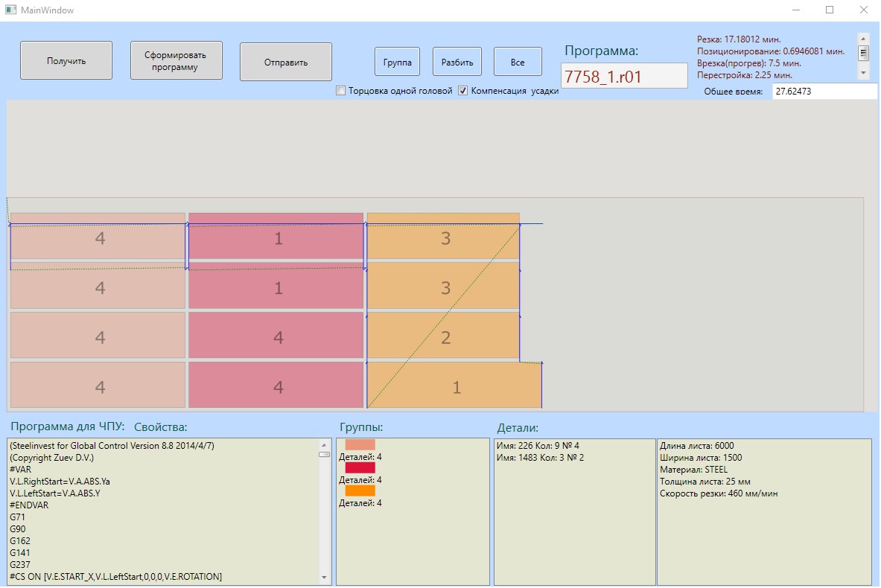Select second orange part numbered 3

[443, 286]
